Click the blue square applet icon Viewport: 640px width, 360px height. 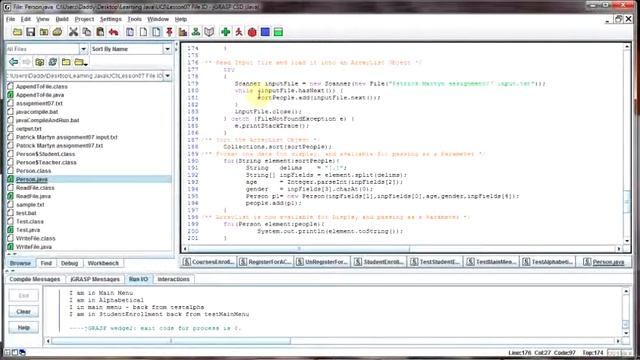[265, 32]
